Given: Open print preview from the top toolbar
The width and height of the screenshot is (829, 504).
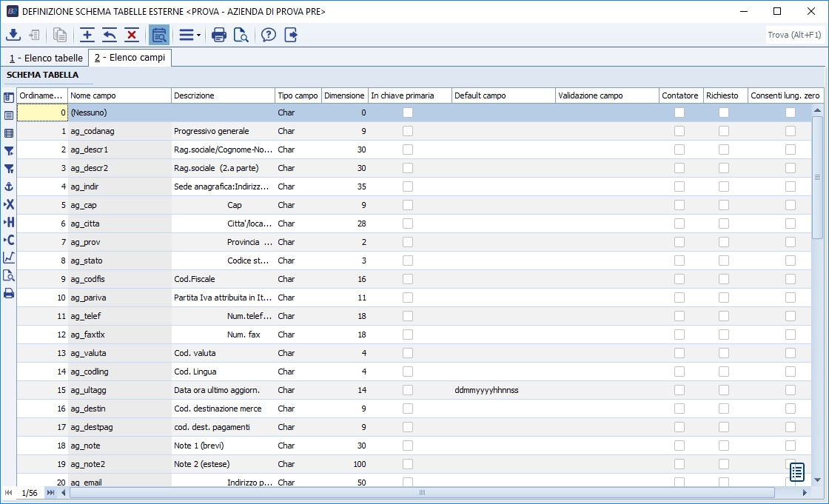Looking at the screenshot, I should point(241,35).
